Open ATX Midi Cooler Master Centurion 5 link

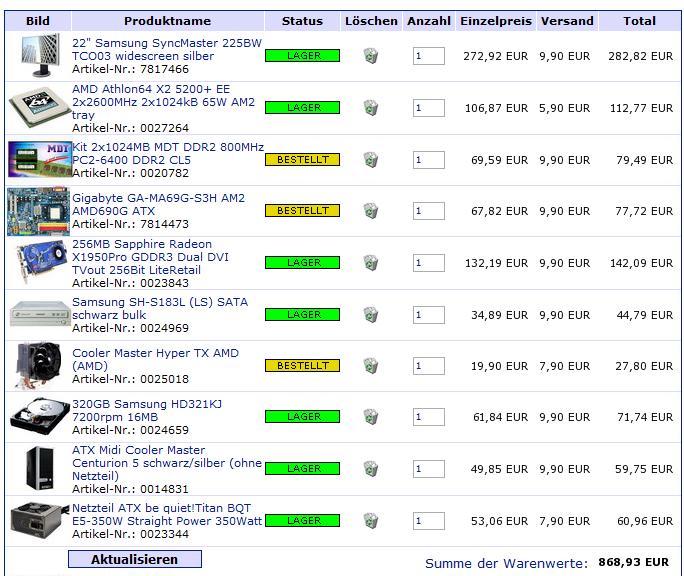click(167, 463)
